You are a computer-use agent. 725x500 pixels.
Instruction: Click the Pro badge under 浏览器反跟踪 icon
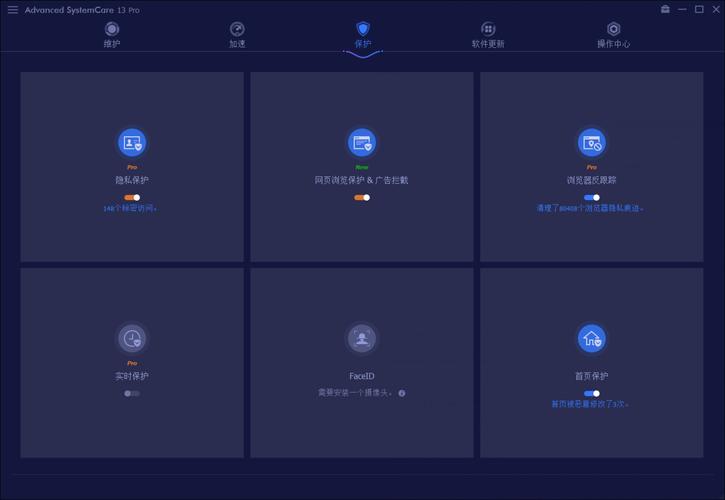point(591,167)
